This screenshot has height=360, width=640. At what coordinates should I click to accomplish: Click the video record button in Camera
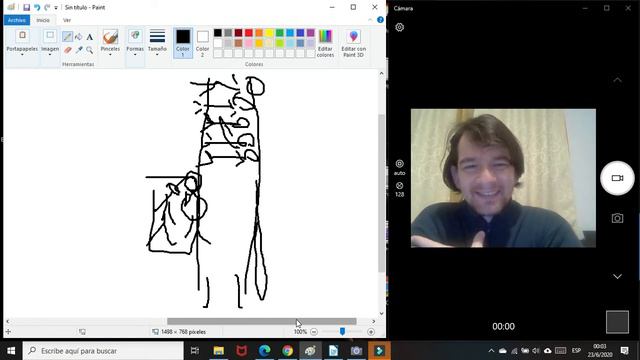(x=617, y=178)
